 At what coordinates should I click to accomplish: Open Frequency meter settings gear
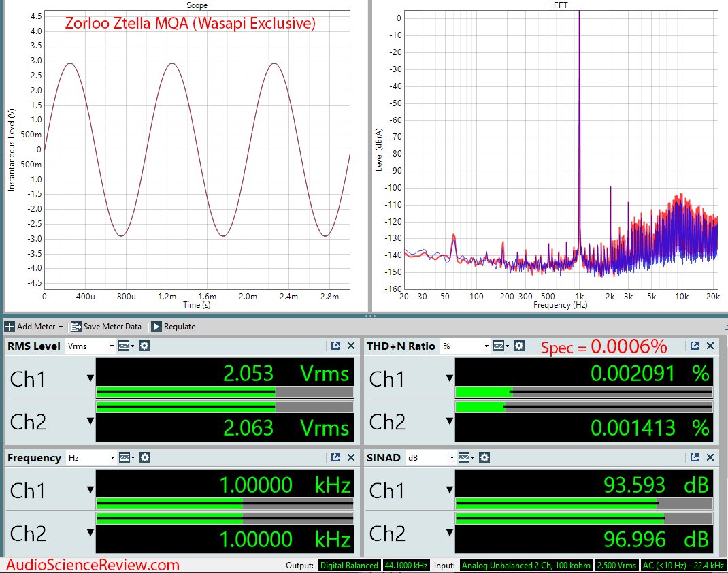click(x=145, y=458)
